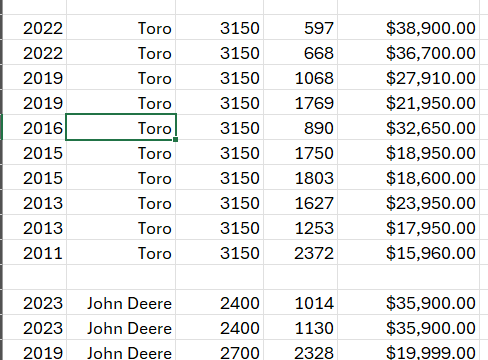The width and height of the screenshot is (488, 360).
Task: Select the price cell showing $38,900.00
Action: click(x=408, y=27)
